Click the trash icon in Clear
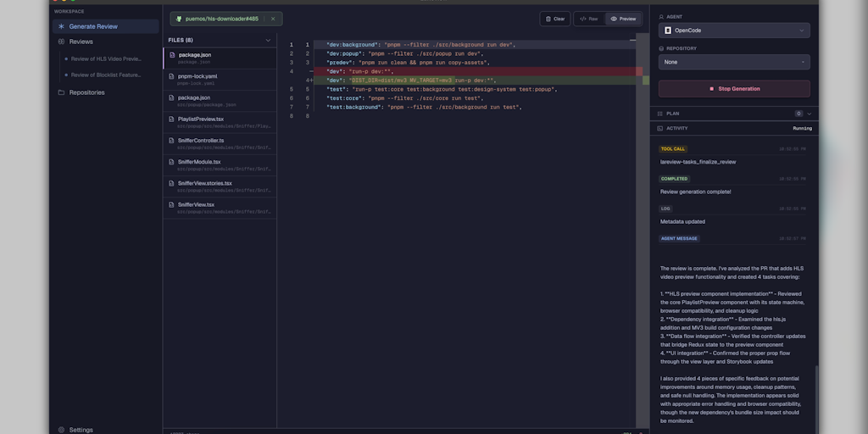The image size is (868, 434). click(x=548, y=19)
